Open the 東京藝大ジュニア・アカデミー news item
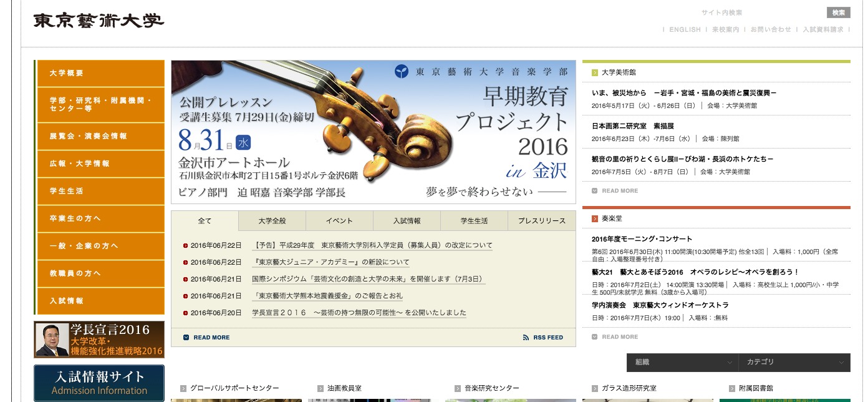The image size is (868, 402). pos(331,262)
